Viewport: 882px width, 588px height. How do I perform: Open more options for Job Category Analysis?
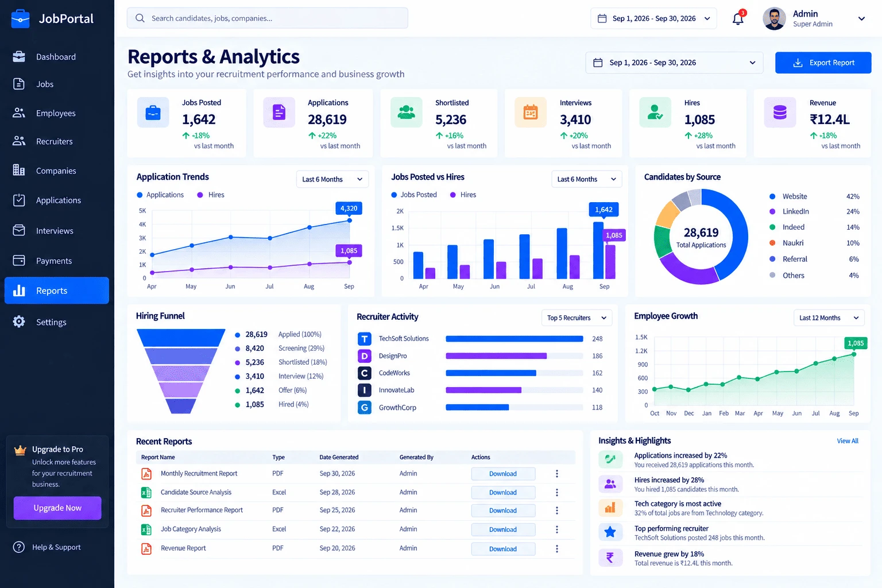[x=556, y=529]
